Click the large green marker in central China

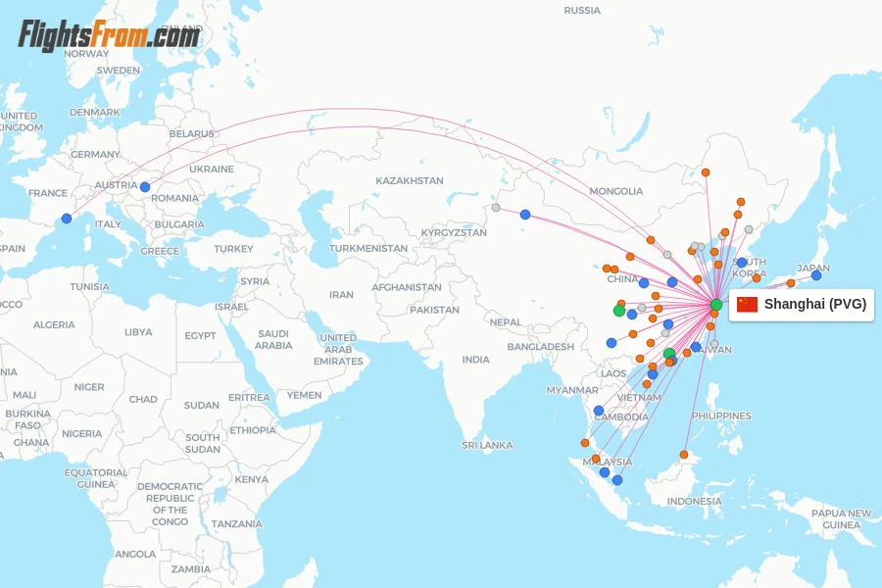click(619, 311)
